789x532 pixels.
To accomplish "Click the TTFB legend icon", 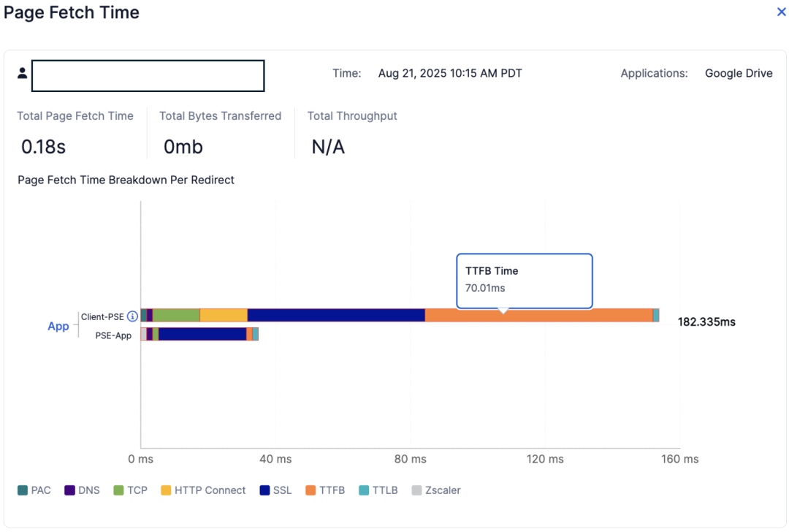I will [310, 490].
